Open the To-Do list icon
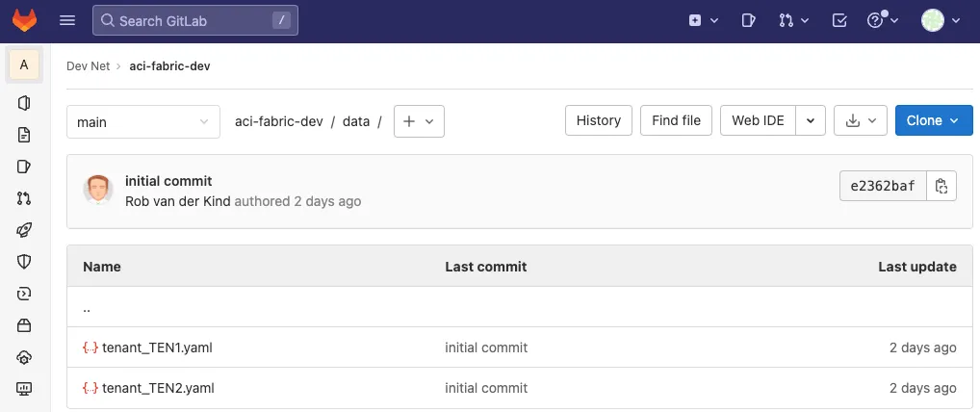The height and width of the screenshot is (412, 980). (838, 20)
